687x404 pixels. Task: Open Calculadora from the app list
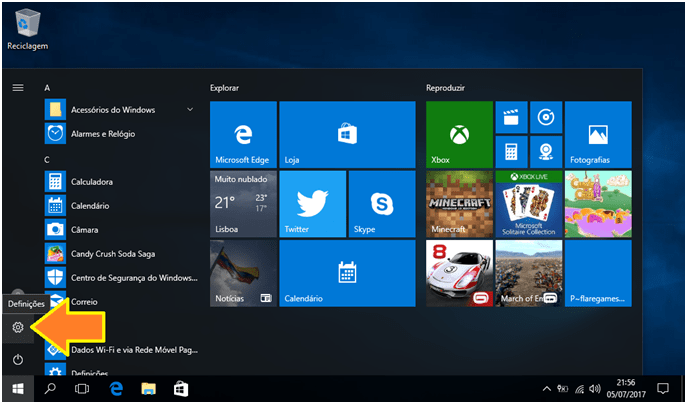91,182
